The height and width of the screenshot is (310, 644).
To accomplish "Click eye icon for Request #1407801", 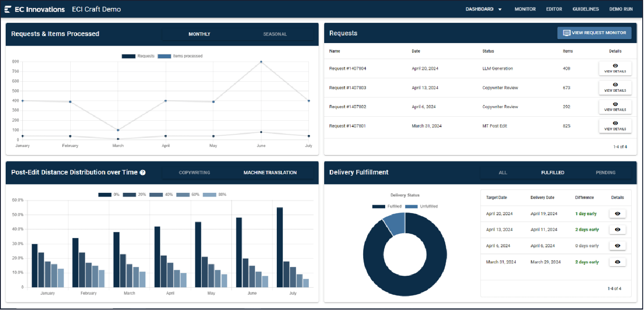I will tap(615, 123).
